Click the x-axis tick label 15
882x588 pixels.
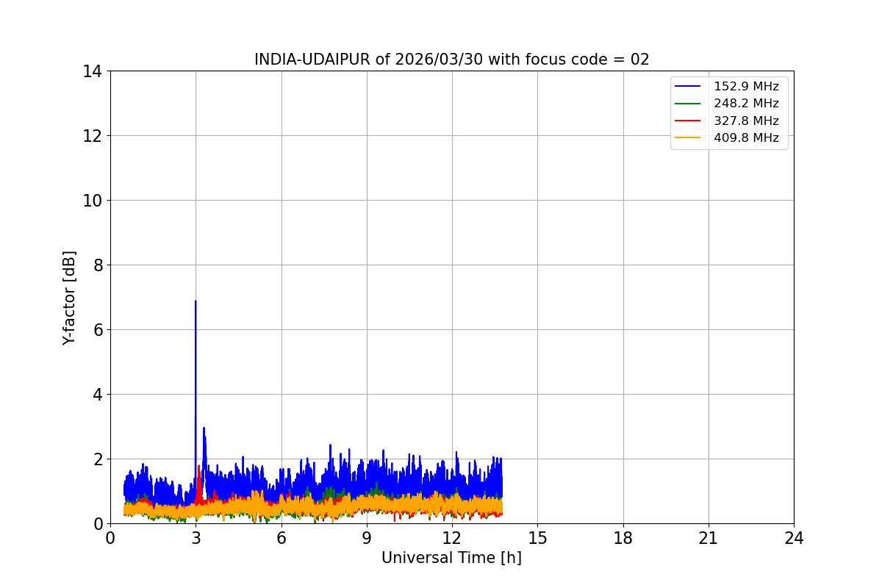click(x=537, y=538)
